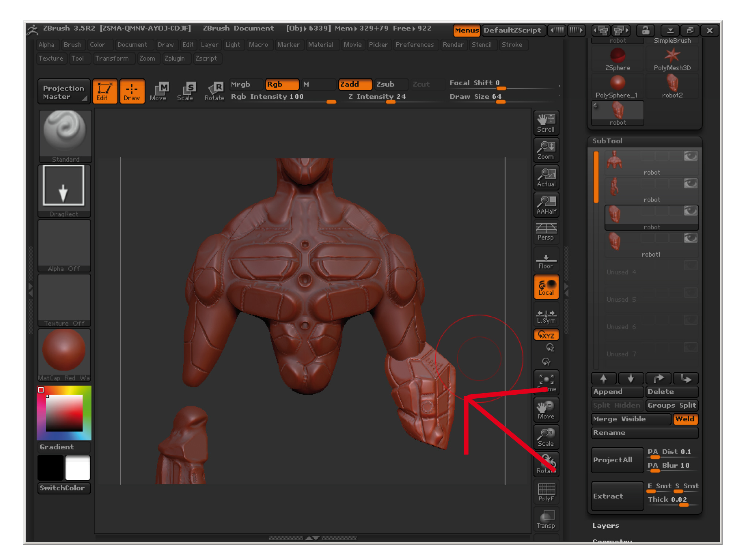Collapse the SubTool panel header
750x560 pixels.
point(608,141)
